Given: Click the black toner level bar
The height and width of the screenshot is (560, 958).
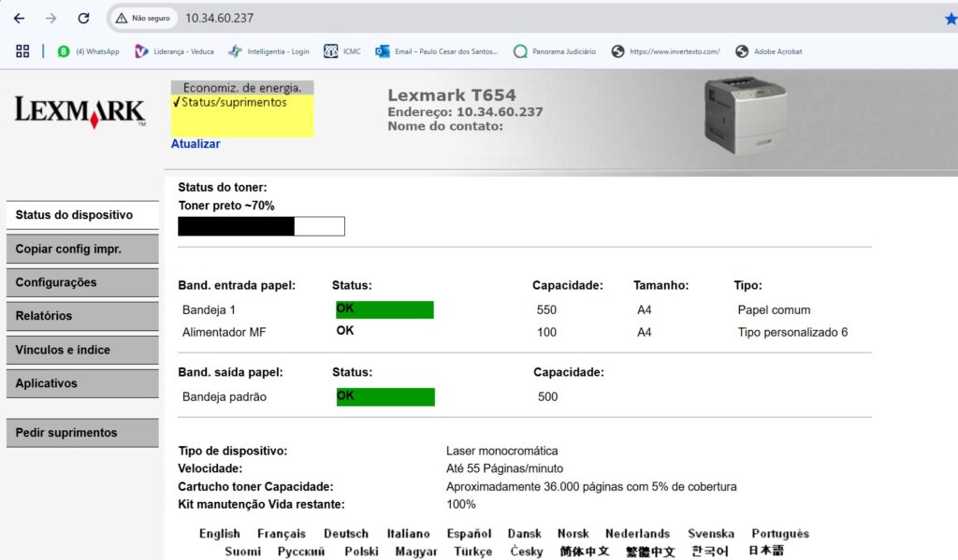Looking at the screenshot, I should pos(262,226).
